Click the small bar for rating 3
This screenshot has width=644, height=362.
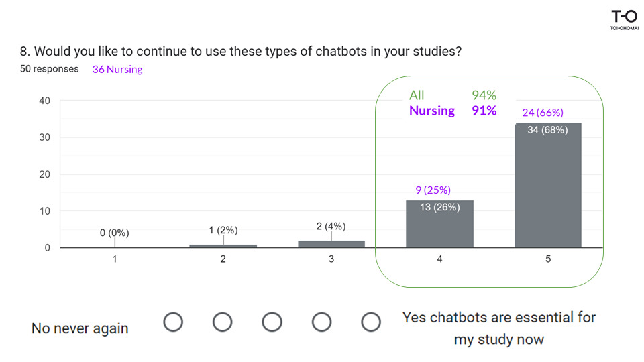[331, 244]
